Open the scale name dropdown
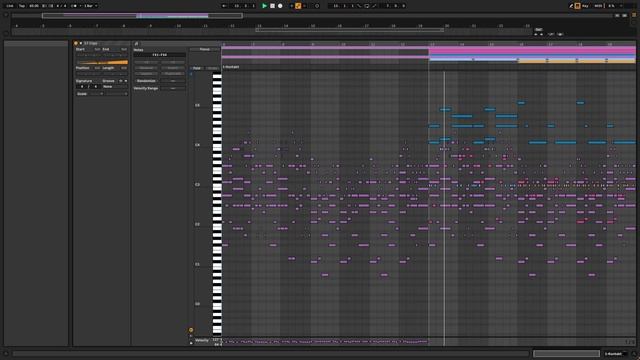The height and width of the screenshot is (360, 640). 116,93
